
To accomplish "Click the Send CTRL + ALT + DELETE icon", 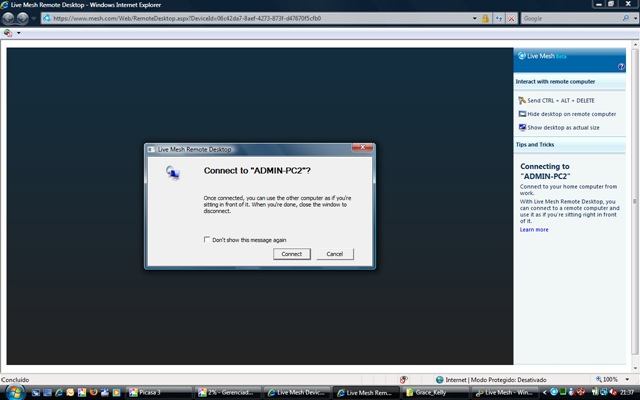I will 522,100.
